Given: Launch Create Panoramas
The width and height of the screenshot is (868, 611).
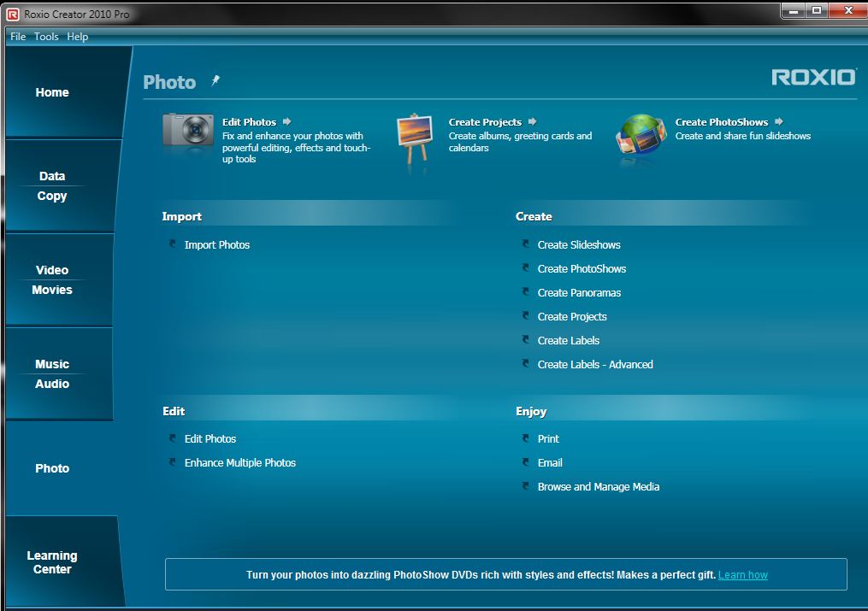Looking at the screenshot, I should (x=579, y=292).
